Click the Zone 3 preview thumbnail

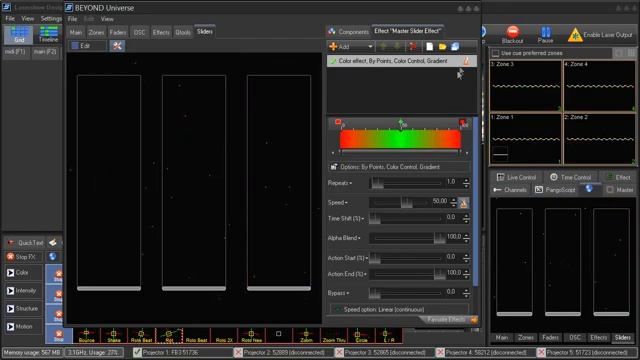tap(526, 86)
